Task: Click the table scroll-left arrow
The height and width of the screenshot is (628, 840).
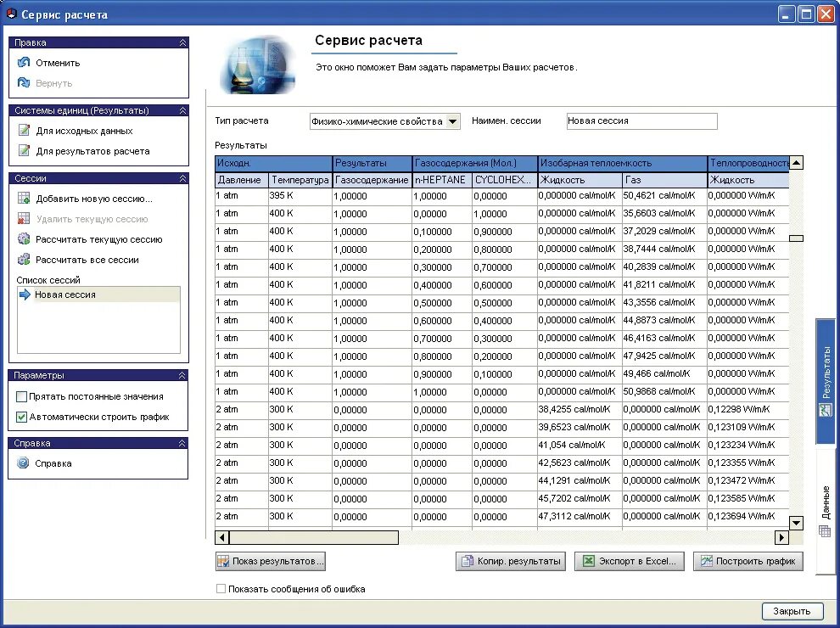Action: (221, 537)
